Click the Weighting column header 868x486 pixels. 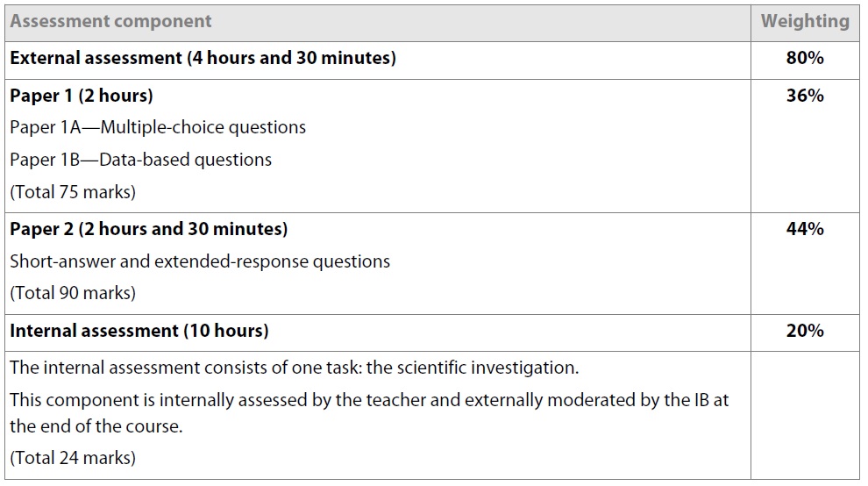tap(805, 21)
